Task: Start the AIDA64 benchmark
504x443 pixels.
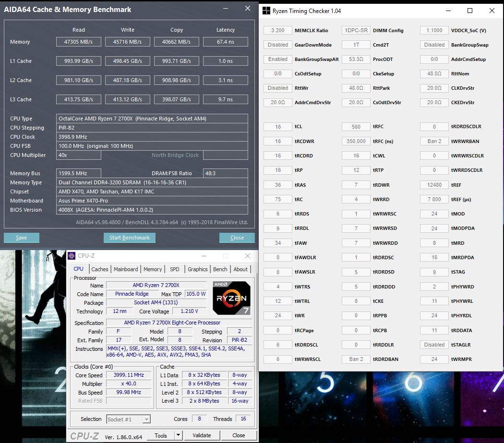Action: click(130, 238)
